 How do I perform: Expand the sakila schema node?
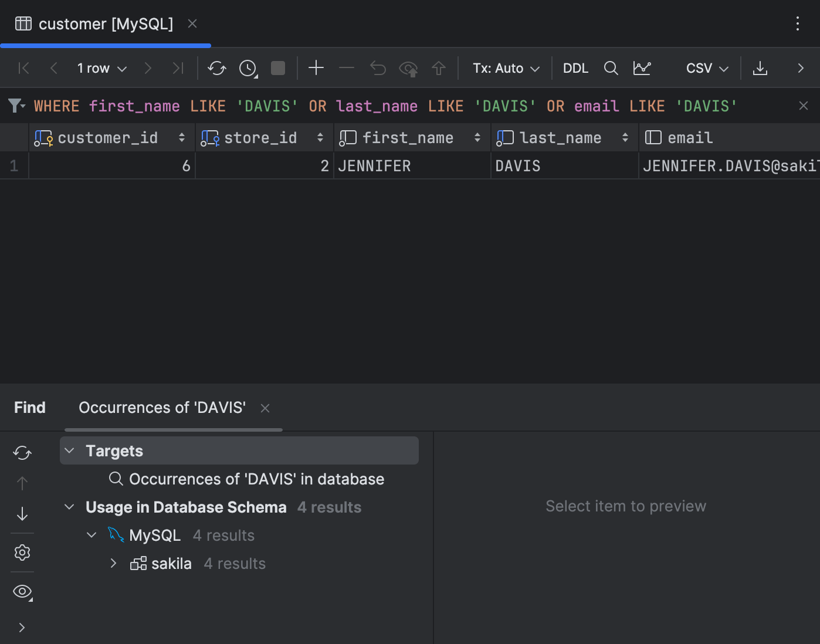pos(113,563)
